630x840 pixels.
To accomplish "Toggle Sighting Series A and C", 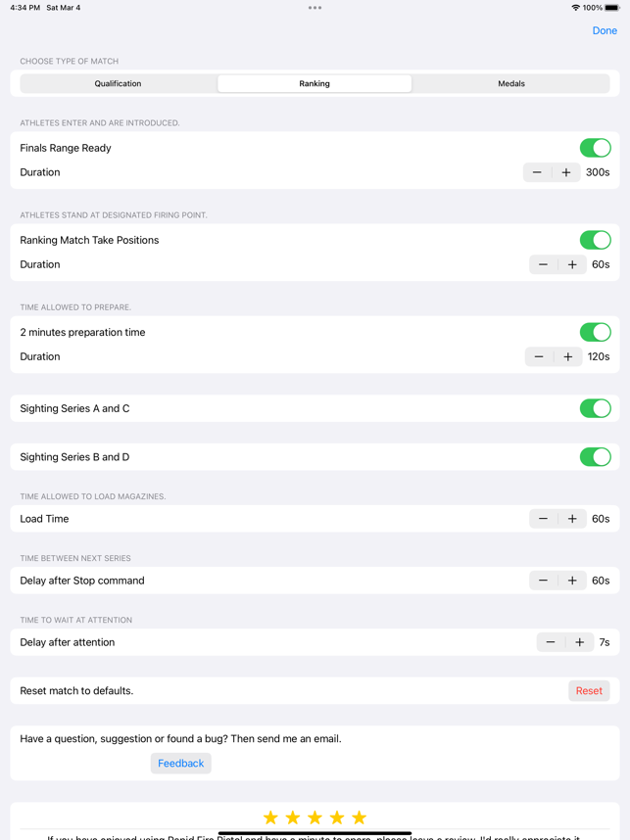I will click(x=595, y=408).
